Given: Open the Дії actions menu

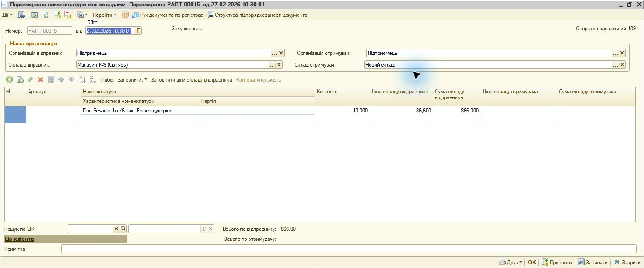Looking at the screenshot, I should pos(7,15).
